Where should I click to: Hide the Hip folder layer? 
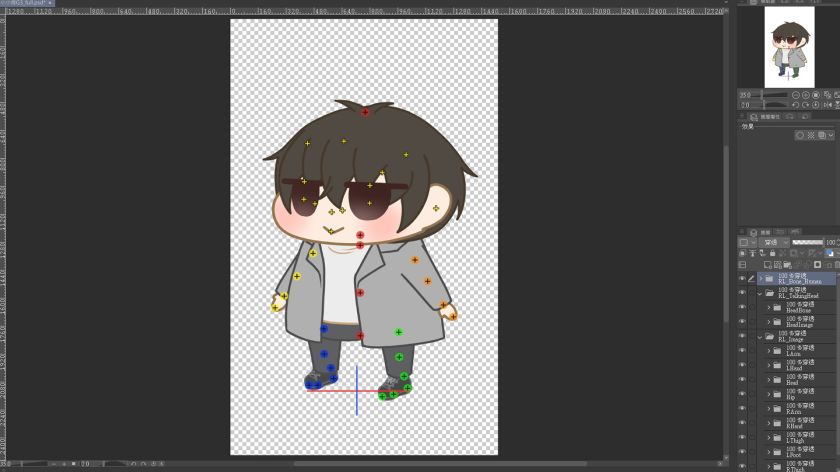coord(742,394)
